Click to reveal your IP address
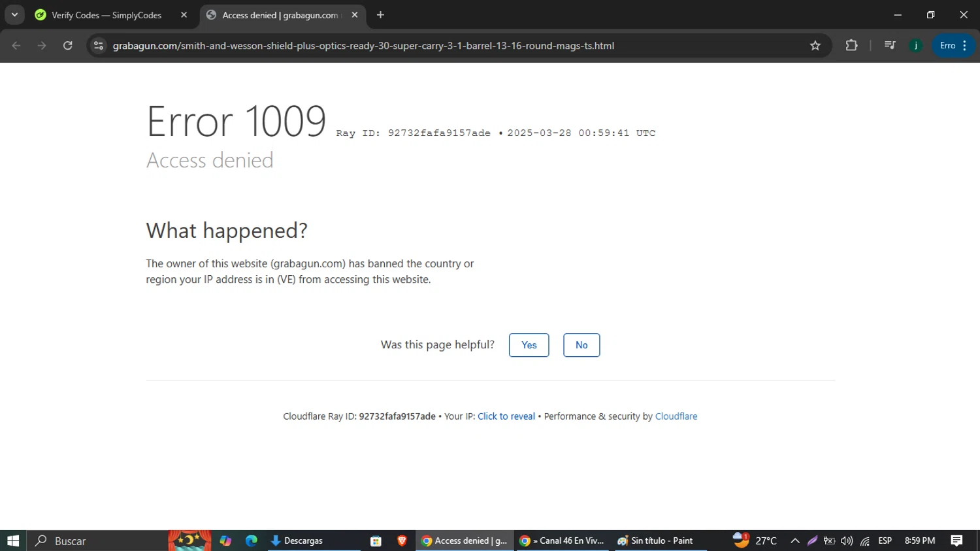980x551 pixels. (x=506, y=416)
